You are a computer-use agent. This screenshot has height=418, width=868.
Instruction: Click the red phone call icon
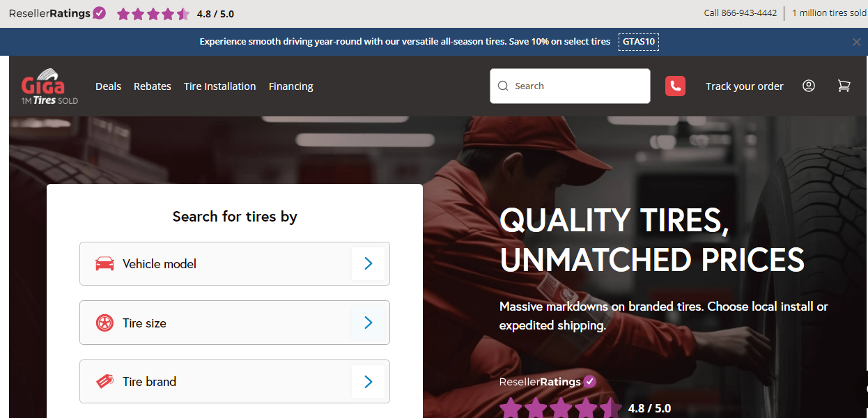pos(675,86)
